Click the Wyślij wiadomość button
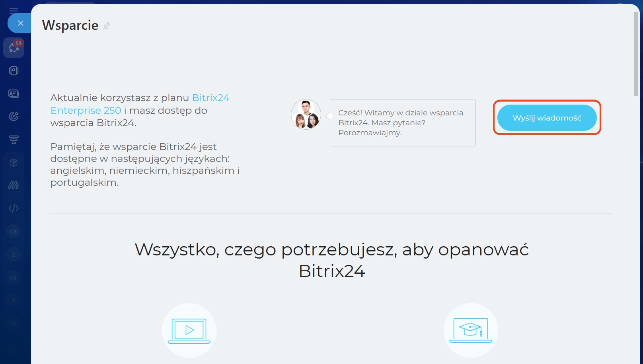The width and height of the screenshot is (643, 364). [x=547, y=118]
